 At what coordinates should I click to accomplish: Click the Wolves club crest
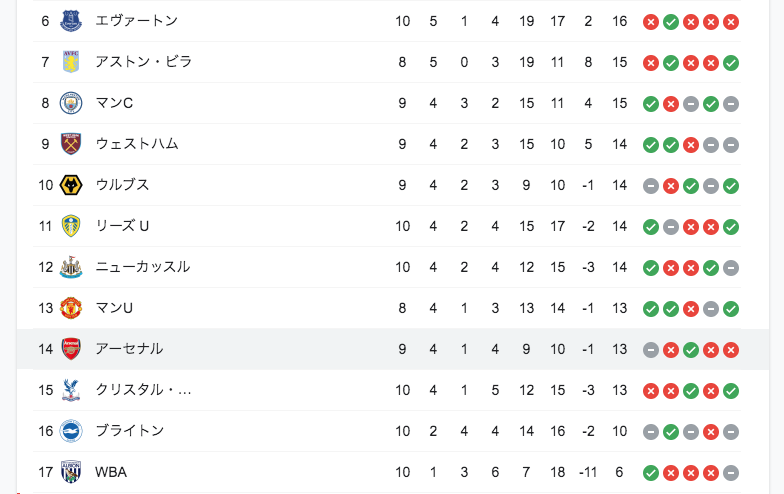coord(71,185)
